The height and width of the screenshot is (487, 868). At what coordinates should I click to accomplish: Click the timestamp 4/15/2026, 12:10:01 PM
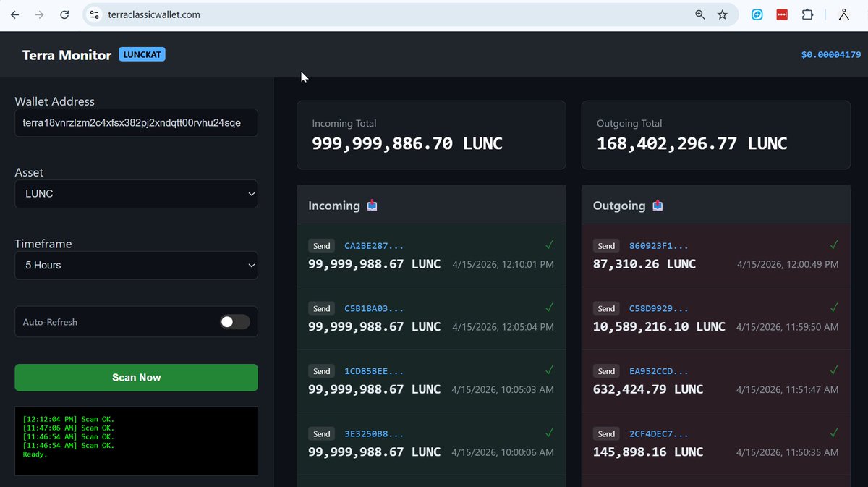tap(503, 265)
